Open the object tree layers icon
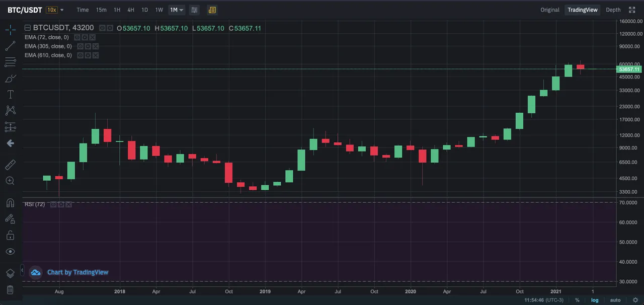This screenshot has height=305, width=644. pos(10,273)
